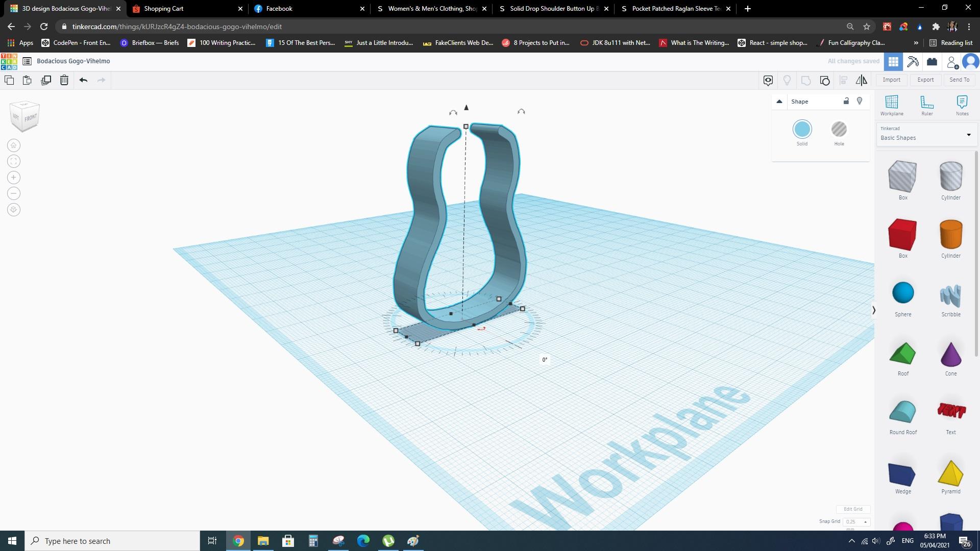Open the Snap Grid dropdown
This screenshot has width=980, height=551.
(x=856, y=521)
